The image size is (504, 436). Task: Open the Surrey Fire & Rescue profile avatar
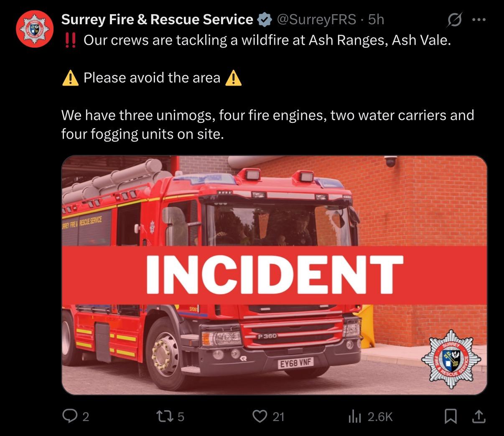pos(35,30)
